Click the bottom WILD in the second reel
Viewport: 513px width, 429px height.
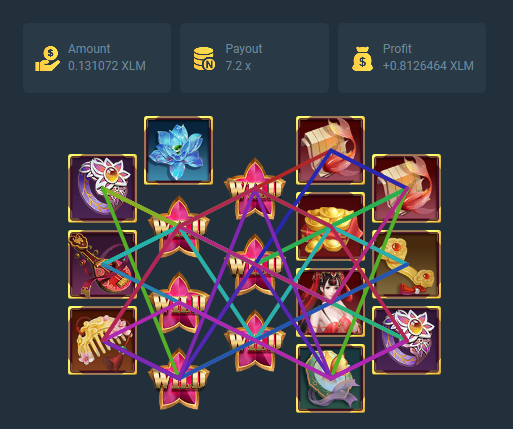point(179,379)
